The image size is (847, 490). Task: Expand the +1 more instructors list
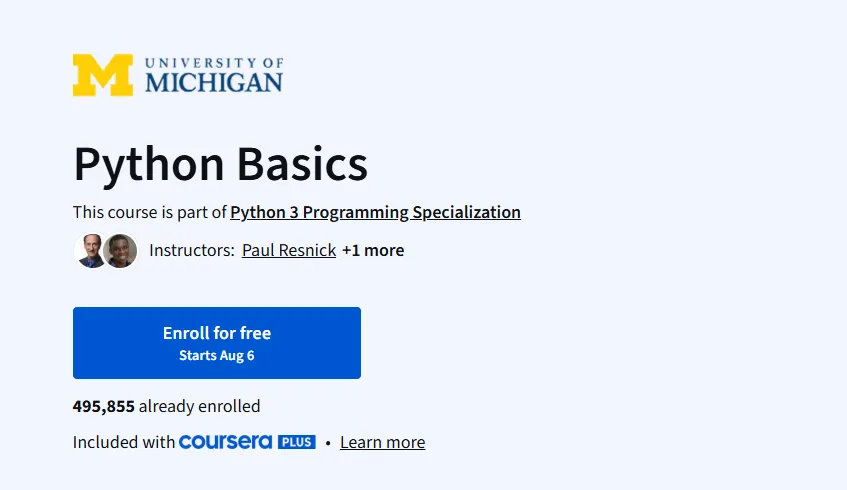(x=373, y=250)
